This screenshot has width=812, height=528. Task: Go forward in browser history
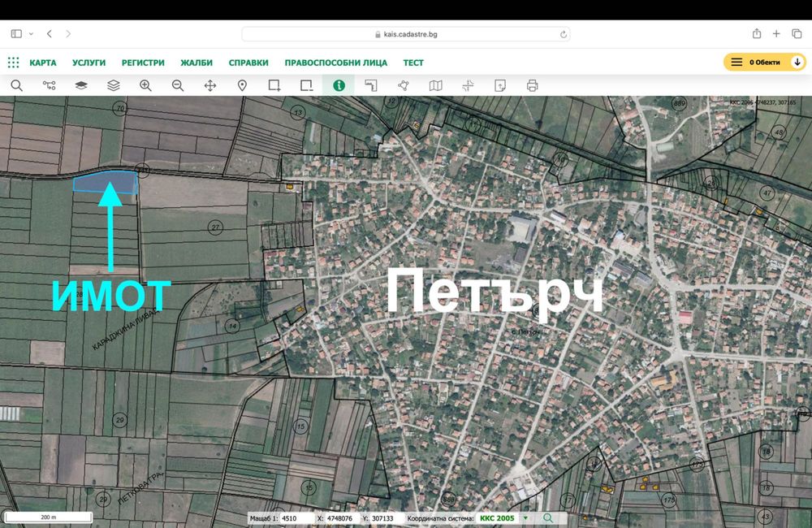coord(68,33)
